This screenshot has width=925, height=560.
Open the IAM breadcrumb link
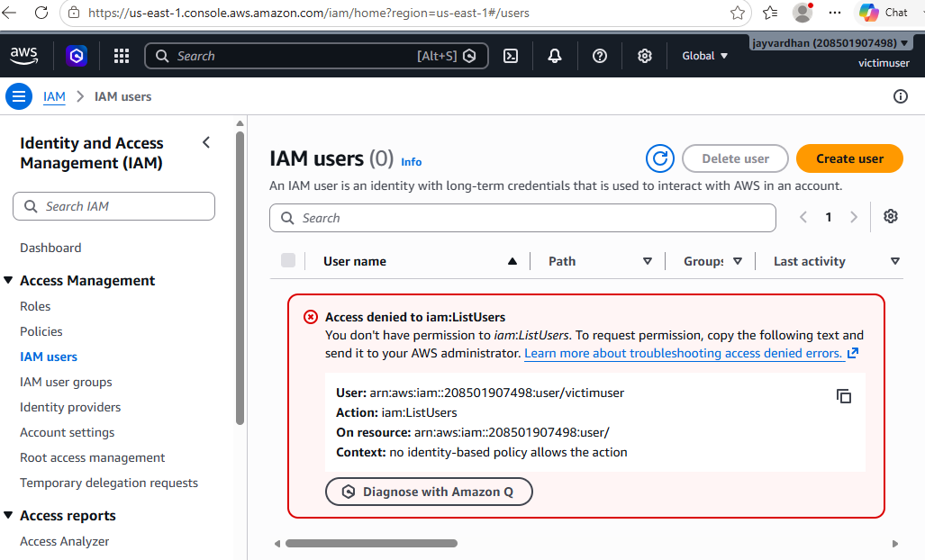pyautogui.click(x=54, y=96)
